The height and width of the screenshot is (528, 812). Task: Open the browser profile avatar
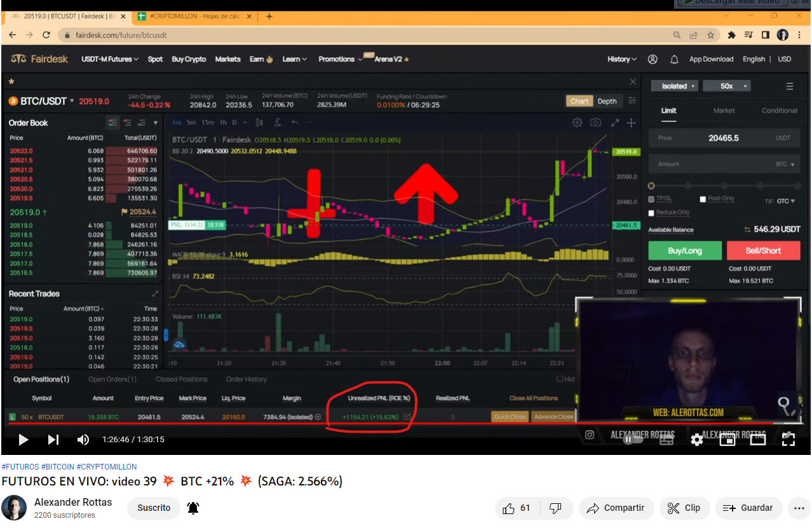tap(783, 35)
